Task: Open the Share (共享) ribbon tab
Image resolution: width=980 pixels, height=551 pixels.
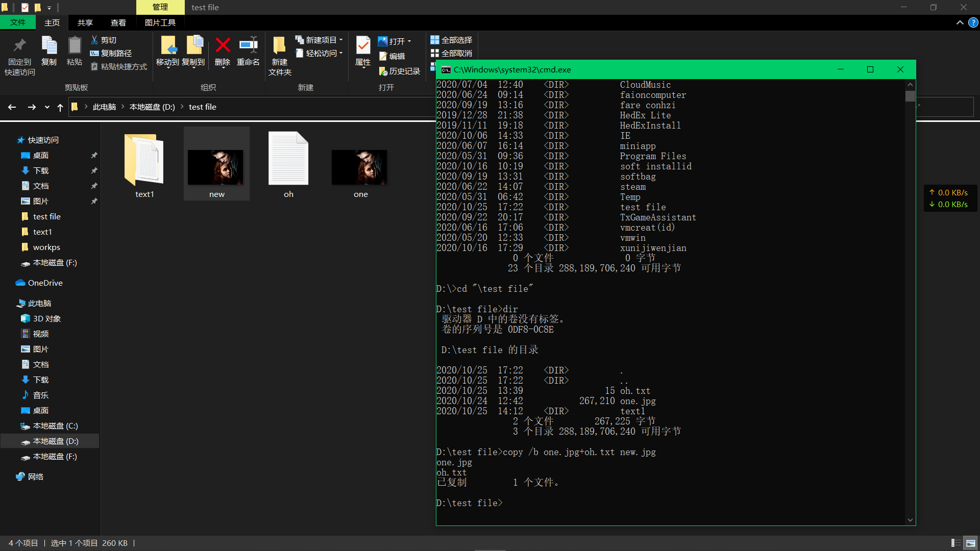Action: (x=85, y=22)
